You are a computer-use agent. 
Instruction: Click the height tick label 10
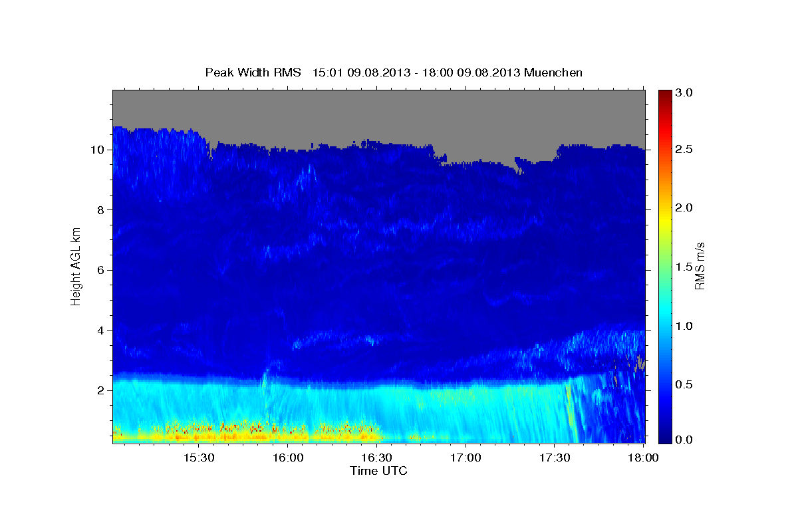pyautogui.click(x=99, y=150)
